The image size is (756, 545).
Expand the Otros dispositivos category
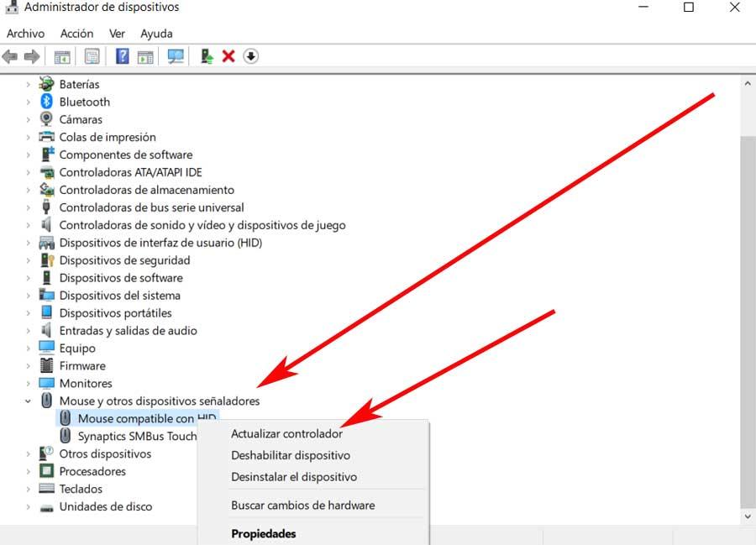coord(28,453)
